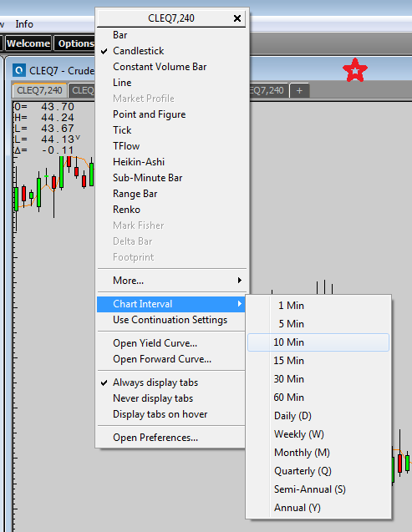Set chart interval to 30 Min
This screenshot has width=412, height=532.
point(318,379)
